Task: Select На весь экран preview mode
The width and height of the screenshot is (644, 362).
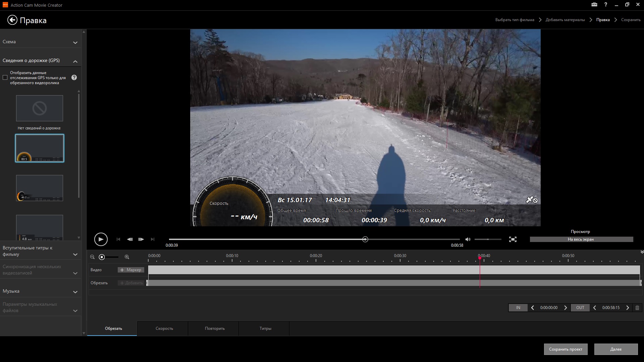Action: click(x=581, y=239)
